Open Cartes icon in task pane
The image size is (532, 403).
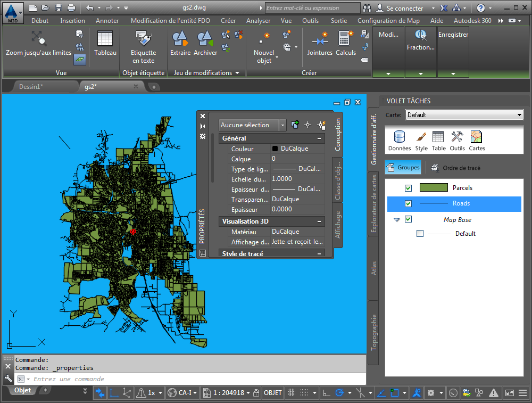pos(477,137)
